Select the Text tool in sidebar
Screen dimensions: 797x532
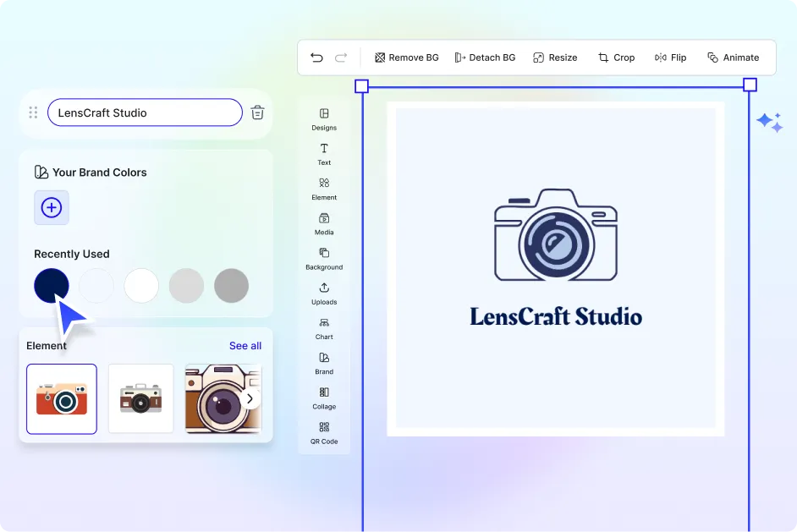pos(324,154)
